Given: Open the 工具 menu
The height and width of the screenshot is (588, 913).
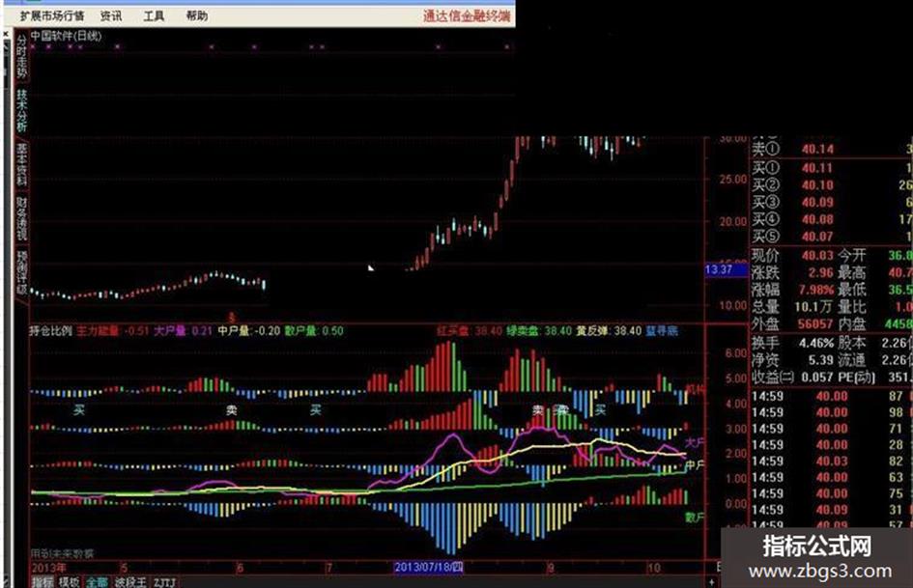Looking at the screenshot, I should click(154, 15).
